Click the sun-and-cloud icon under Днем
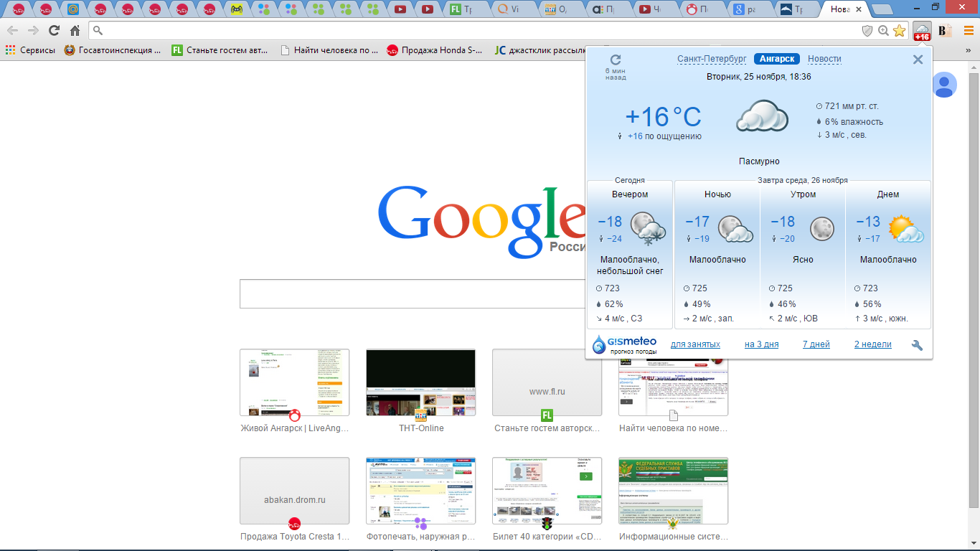The image size is (980, 551). pos(906,229)
